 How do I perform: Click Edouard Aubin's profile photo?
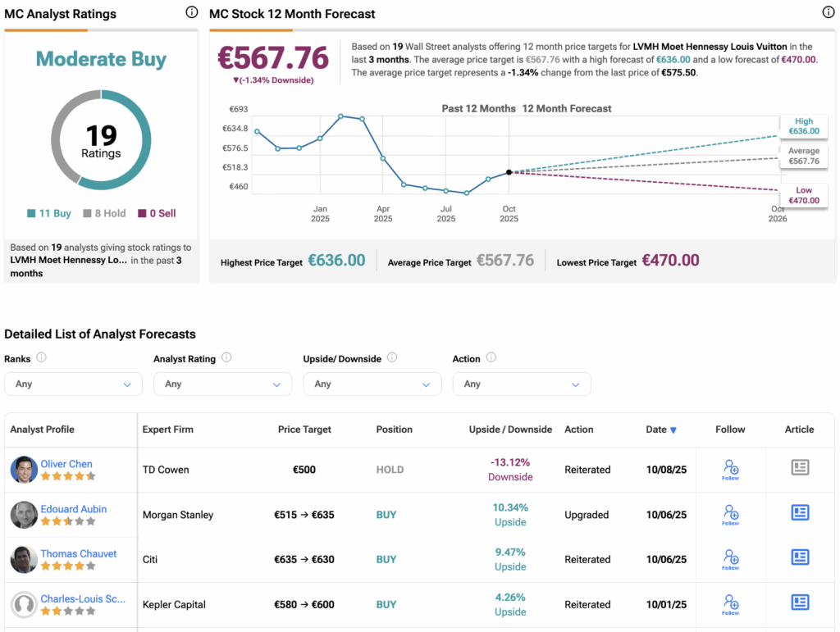(x=24, y=515)
